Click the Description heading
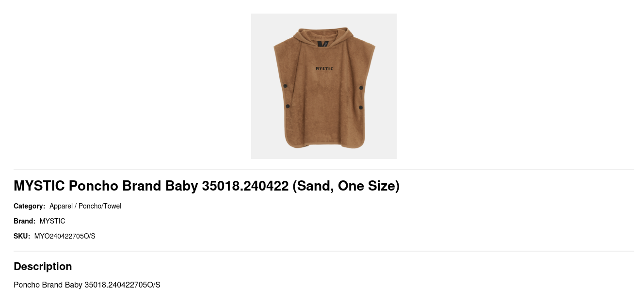Image resolution: width=644 pixels, height=304 pixels. pos(43,266)
